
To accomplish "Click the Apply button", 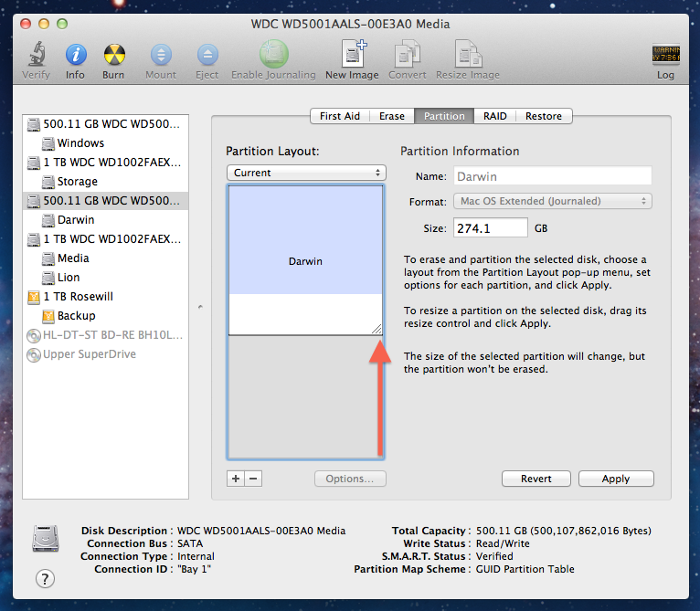I will click(616, 479).
